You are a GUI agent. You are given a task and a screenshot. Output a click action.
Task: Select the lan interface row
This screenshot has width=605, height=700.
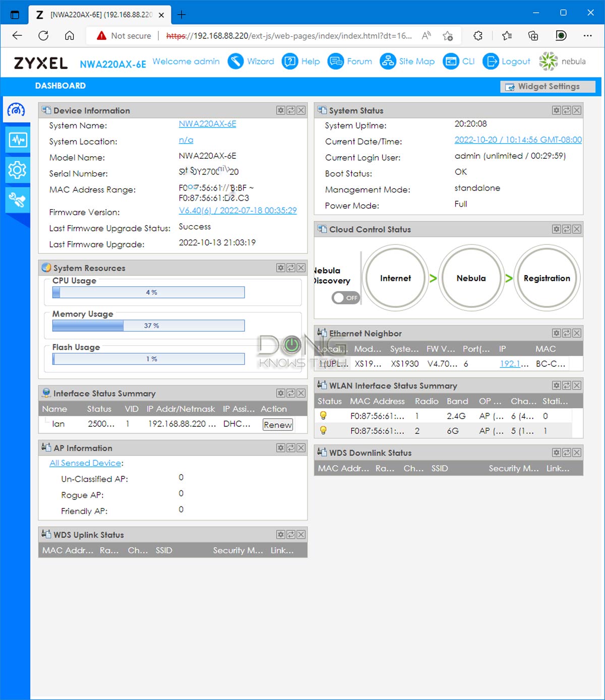(x=172, y=424)
